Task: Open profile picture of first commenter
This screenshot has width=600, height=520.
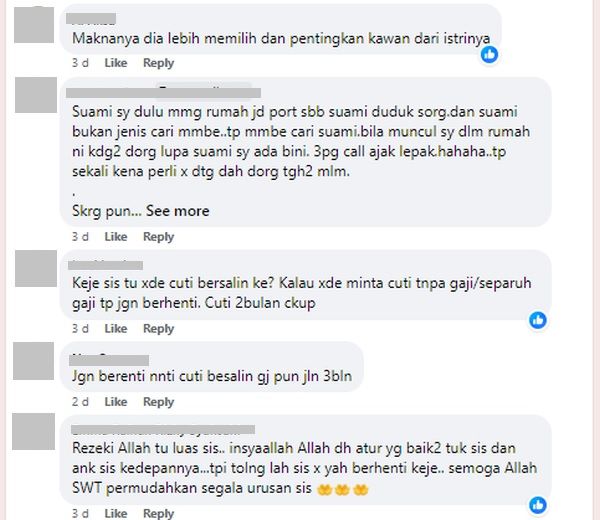Action: point(34,24)
